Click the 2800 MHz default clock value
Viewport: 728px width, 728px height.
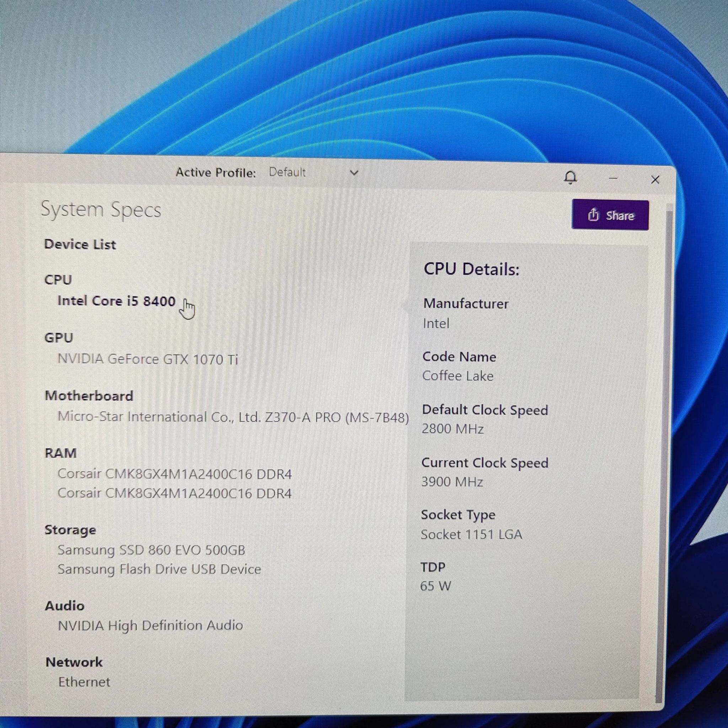pos(453,429)
